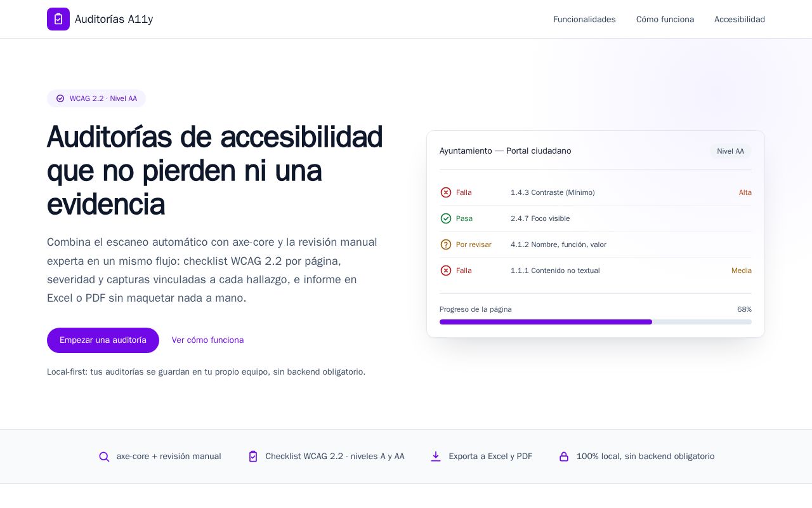Click the 100% local, sin backend obligatorio text

pyautogui.click(x=645, y=457)
